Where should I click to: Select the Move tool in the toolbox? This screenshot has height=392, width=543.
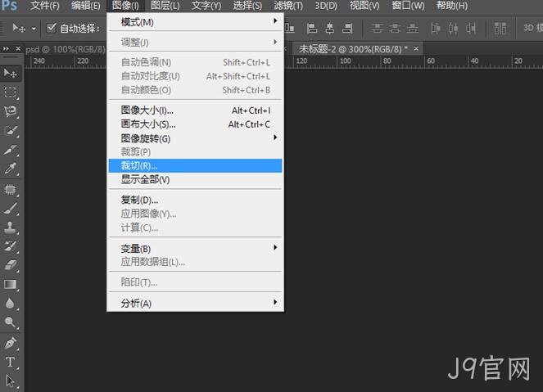coord(10,73)
